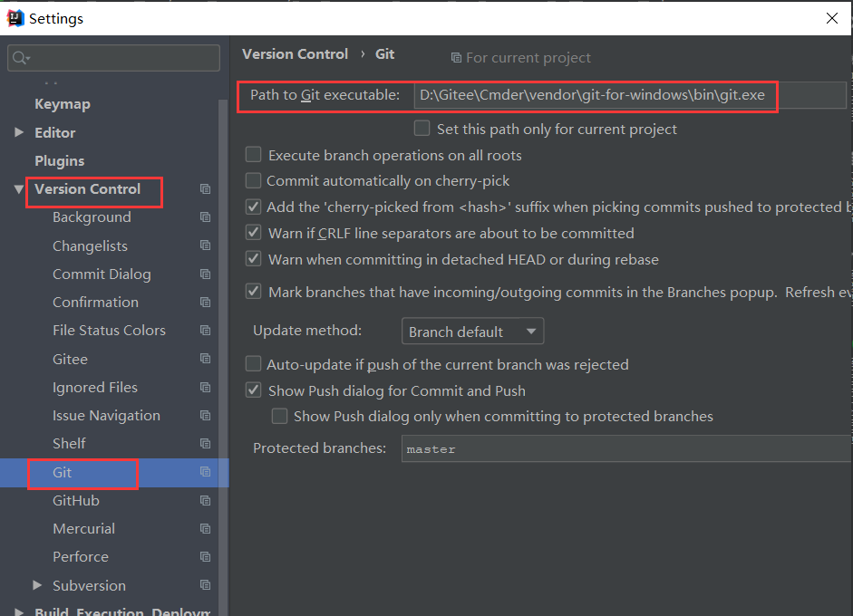Click the settings search input field
The height and width of the screenshot is (616, 853).
[113, 58]
